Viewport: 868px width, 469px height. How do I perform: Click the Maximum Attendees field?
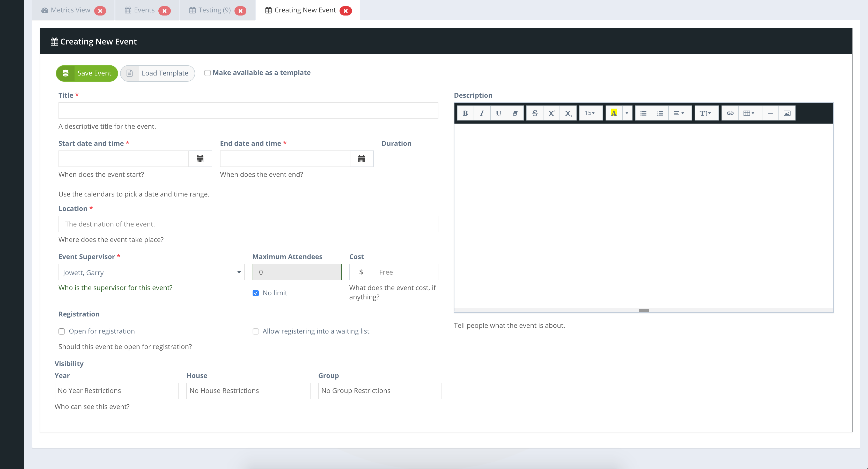(297, 272)
